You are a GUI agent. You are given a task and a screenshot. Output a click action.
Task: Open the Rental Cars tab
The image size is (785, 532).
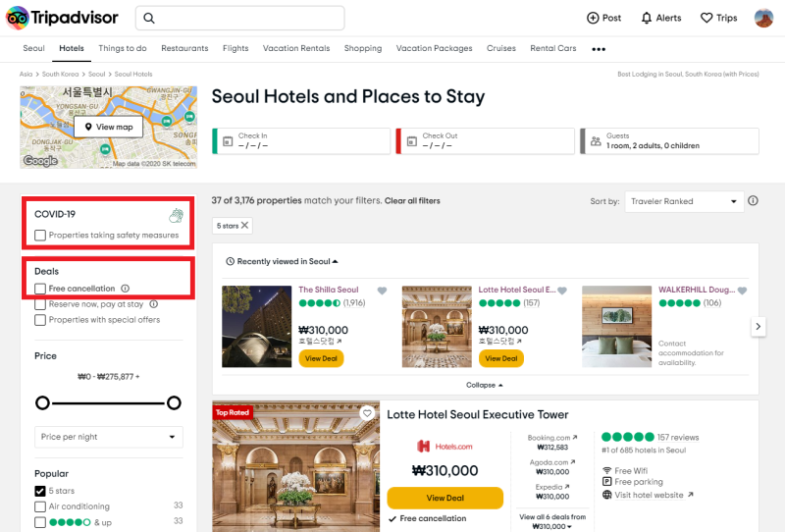[x=553, y=48]
